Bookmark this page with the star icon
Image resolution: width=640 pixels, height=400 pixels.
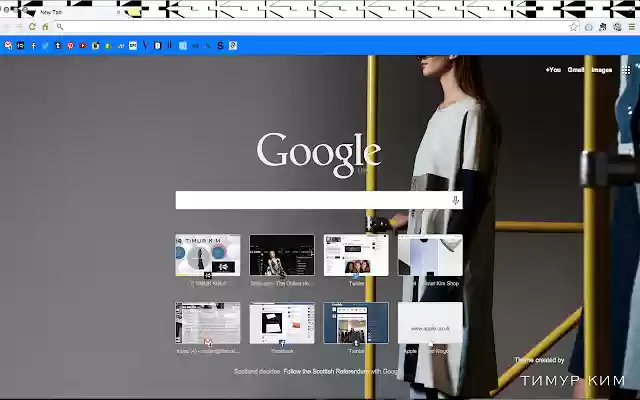573,27
